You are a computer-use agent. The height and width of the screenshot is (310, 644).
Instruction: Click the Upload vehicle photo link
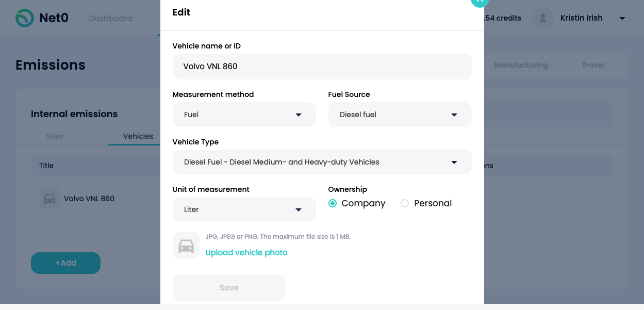tap(246, 252)
